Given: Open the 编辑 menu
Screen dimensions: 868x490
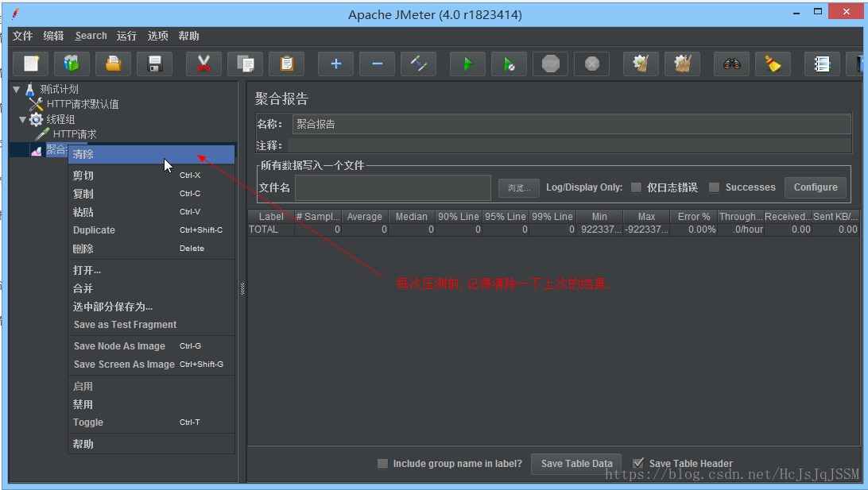Looking at the screenshot, I should pos(54,36).
